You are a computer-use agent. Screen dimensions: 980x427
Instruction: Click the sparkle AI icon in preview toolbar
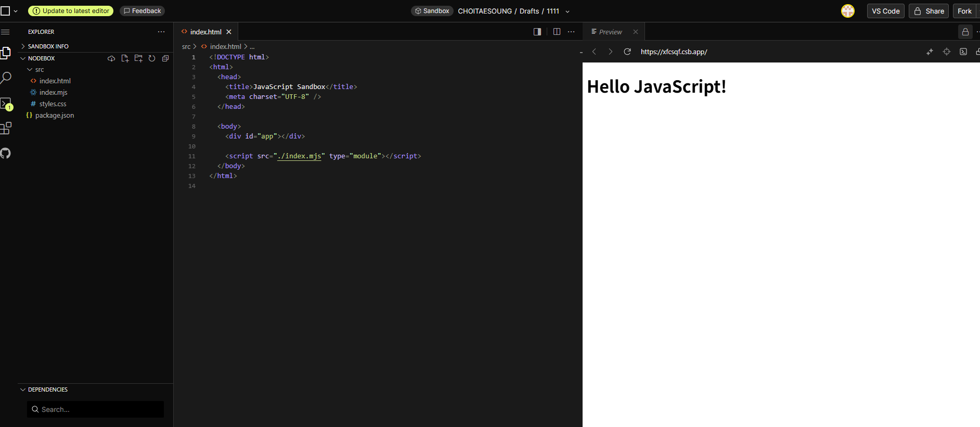click(x=930, y=52)
